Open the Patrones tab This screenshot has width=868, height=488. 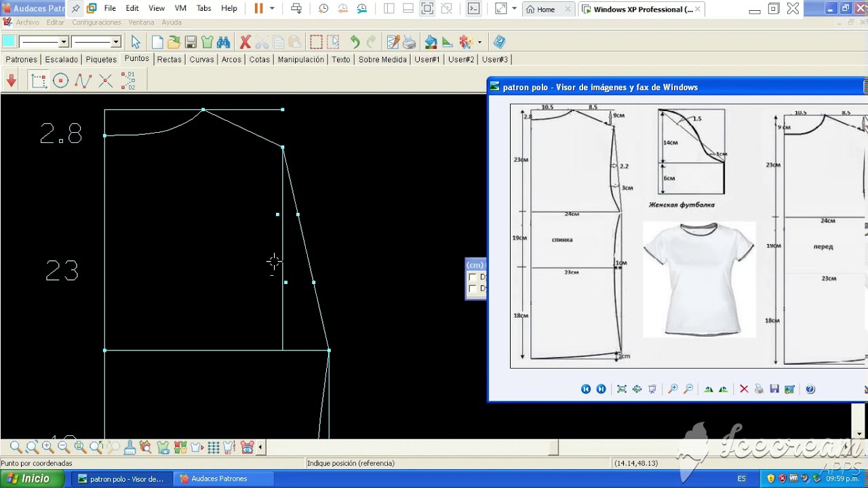[x=22, y=60]
